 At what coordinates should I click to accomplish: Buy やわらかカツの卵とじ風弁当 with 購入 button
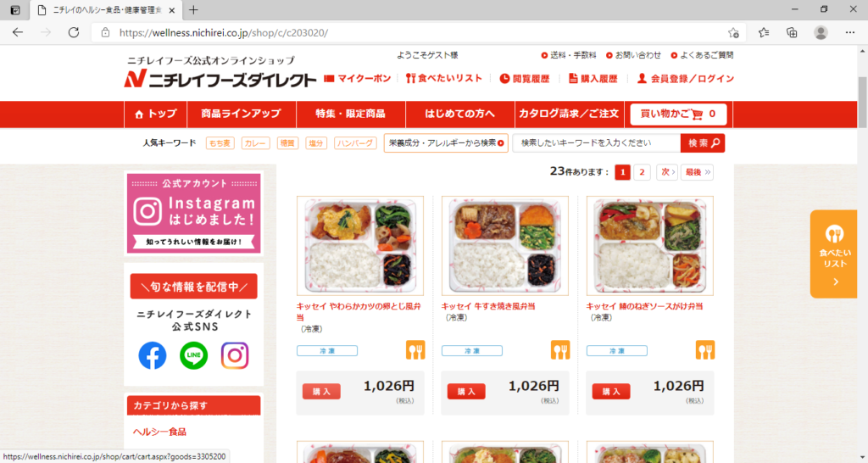click(321, 392)
